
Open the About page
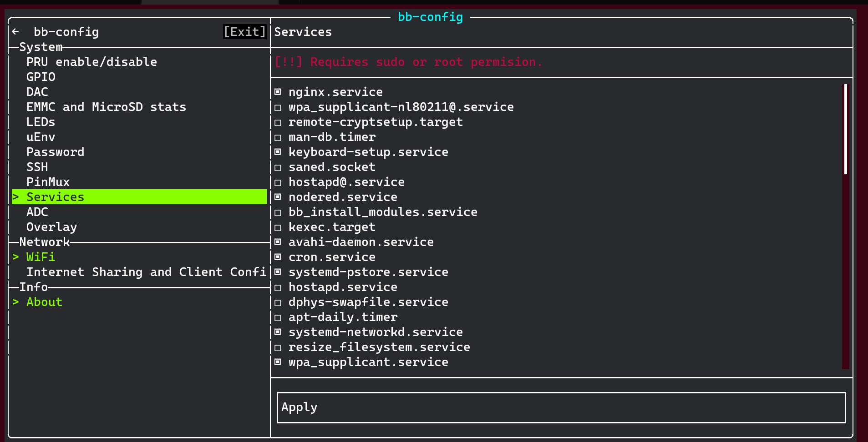pyautogui.click(x=44, y=301)
